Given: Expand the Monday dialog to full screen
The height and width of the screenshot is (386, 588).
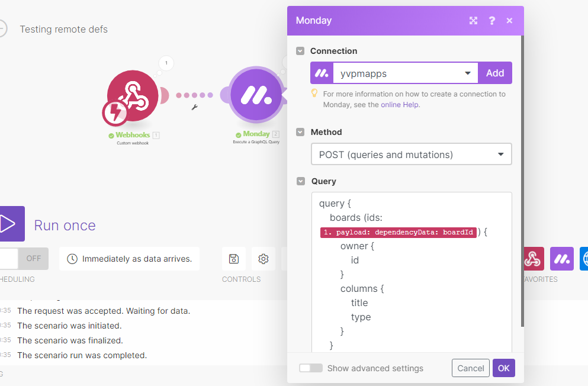Looking at the screenshot, I should tap(473, 21).
